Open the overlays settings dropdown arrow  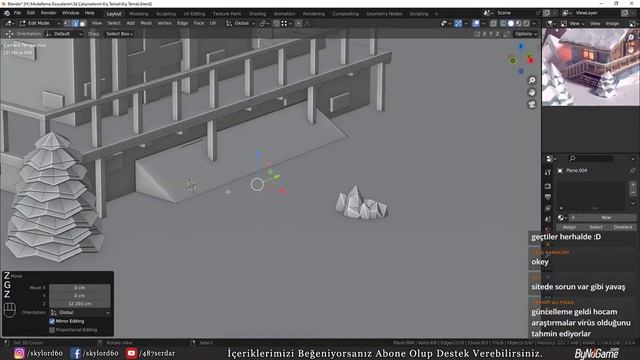coord(483,24)
